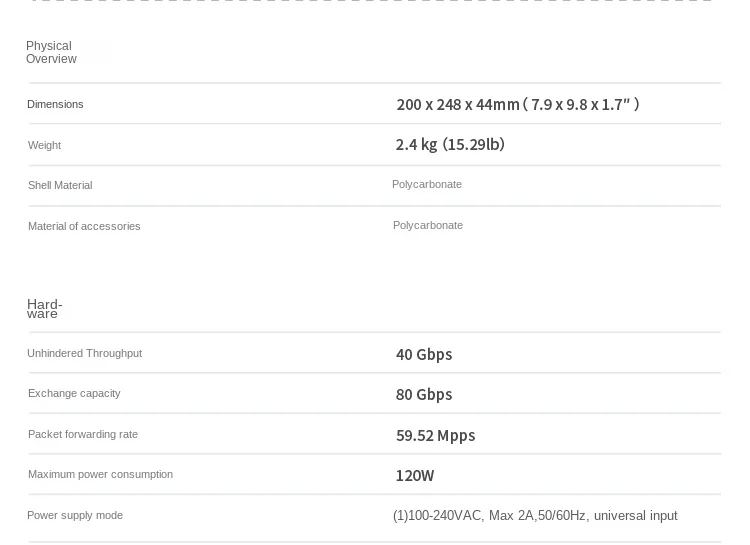Select the 2.4 kg weight value
This screenshot has width=750, height=545.
449,144
